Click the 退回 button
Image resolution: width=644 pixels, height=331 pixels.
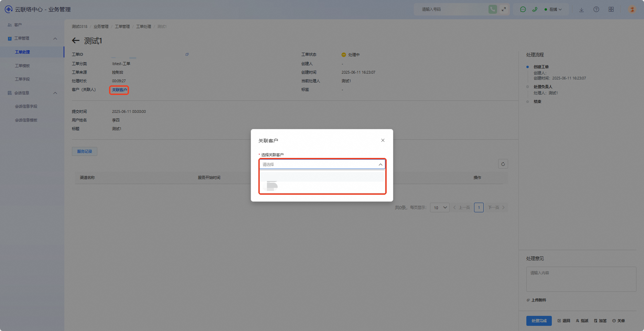click(564, 321)
